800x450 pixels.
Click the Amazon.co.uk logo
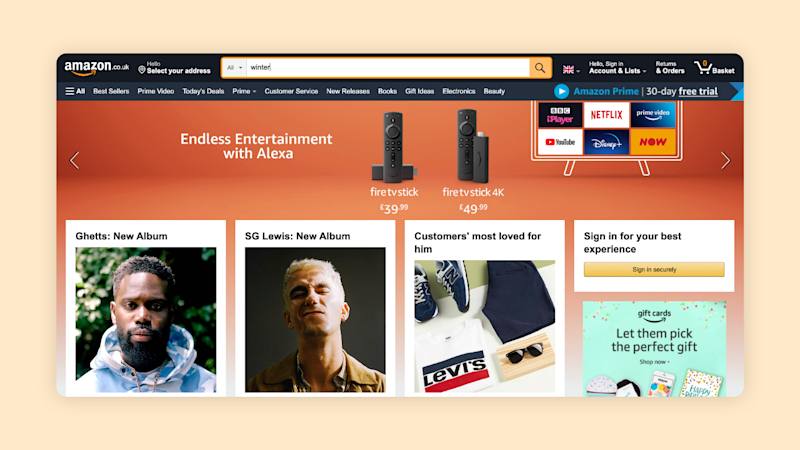(x=96, y=67)
